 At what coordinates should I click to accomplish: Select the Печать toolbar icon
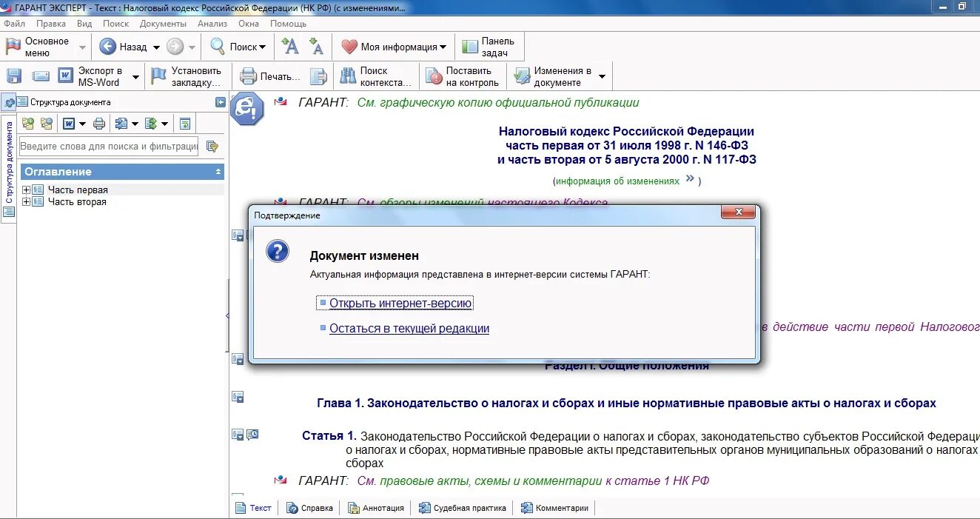(x=247, y=76)
